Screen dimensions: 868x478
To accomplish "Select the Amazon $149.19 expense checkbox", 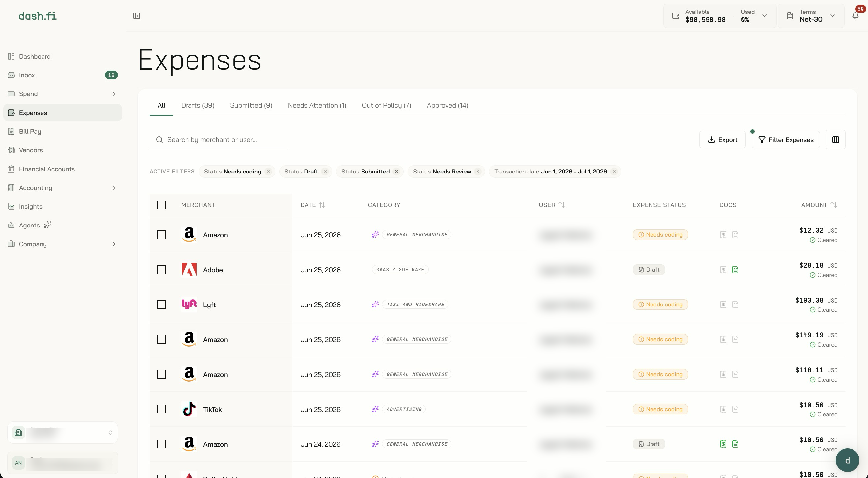I will tap(161, 339).
